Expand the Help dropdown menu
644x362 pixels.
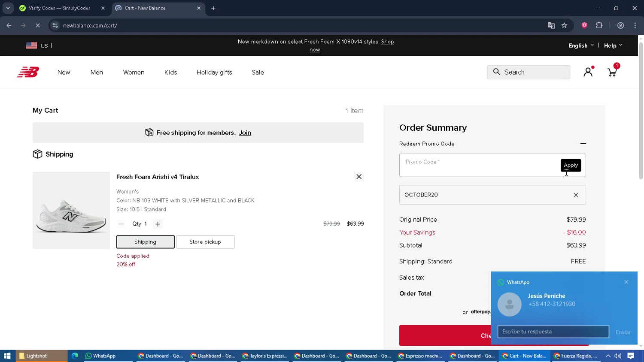(x=613, y=45)
